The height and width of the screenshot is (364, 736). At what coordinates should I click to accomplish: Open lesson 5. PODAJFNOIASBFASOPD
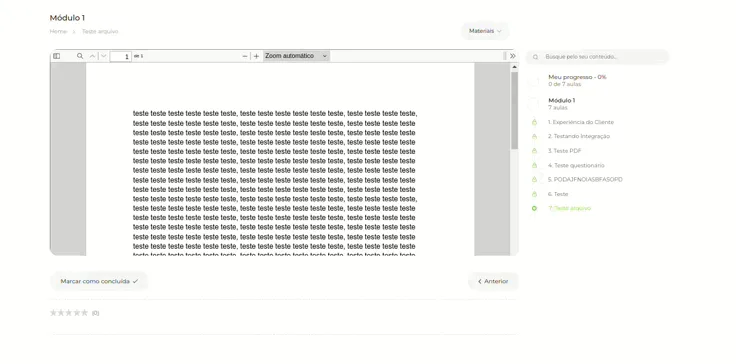(x=585, y=179)
